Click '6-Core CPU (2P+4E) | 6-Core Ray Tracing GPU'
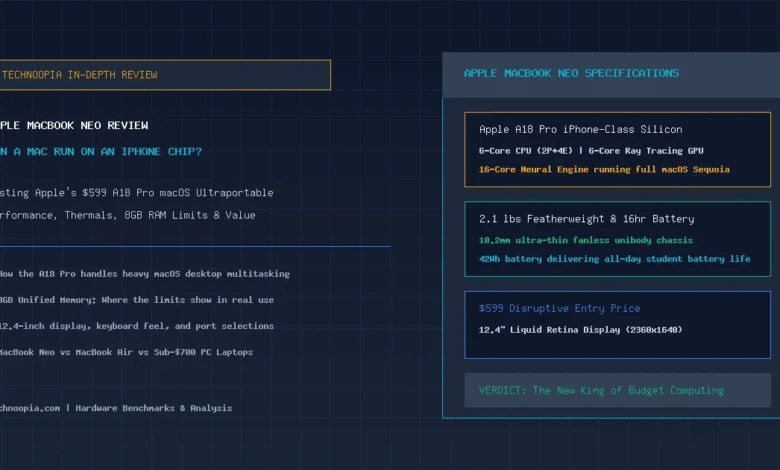780x470 pixels. (x=591, y=151)
